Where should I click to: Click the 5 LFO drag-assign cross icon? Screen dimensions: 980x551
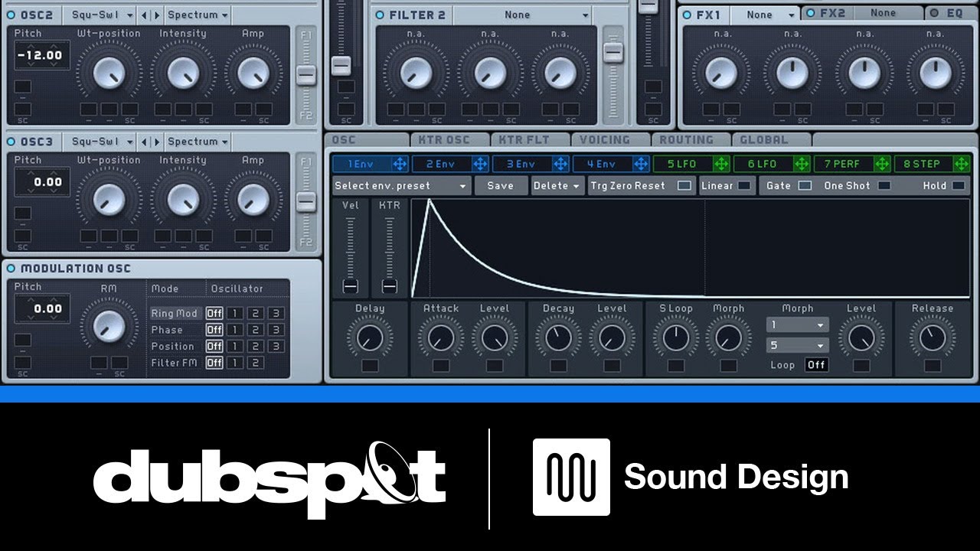coord(721,164)
